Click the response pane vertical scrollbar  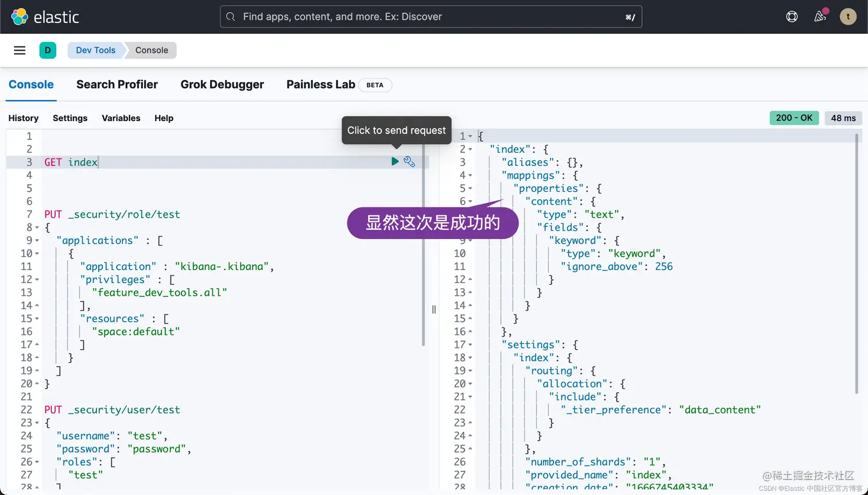click(x=857, y=263)
